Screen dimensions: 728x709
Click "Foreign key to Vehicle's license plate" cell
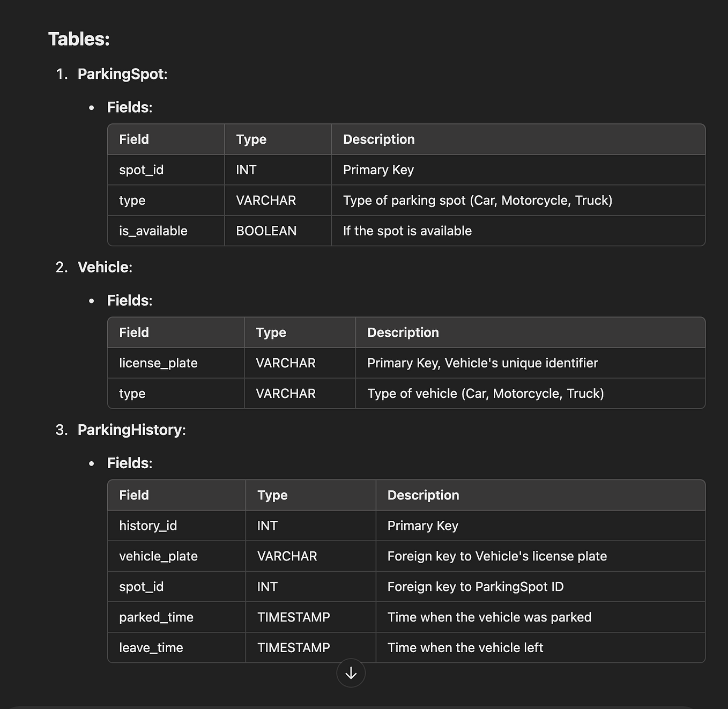(497, 556)
